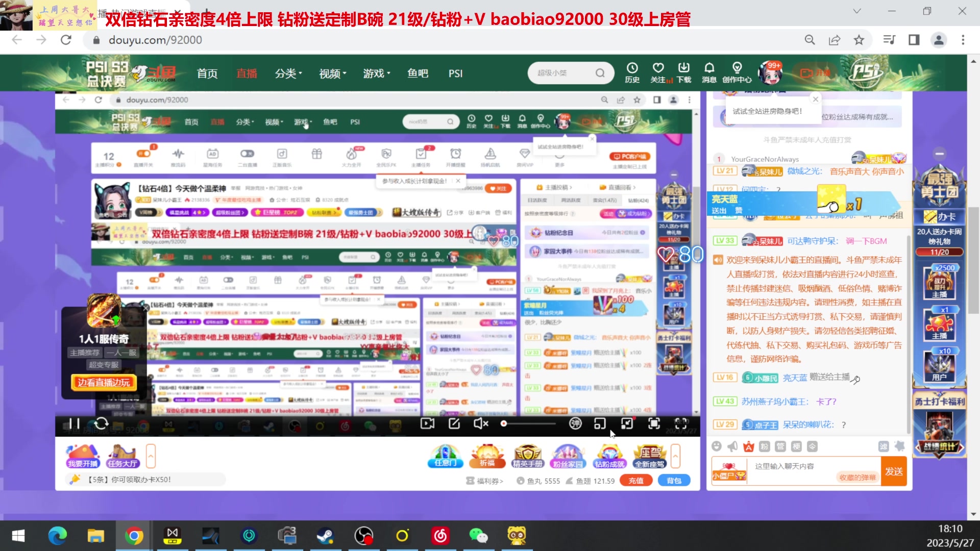Screen dimensions: 980x551
Task: Open 鱼吧 fish bar tab
Action: pos(418,73)
